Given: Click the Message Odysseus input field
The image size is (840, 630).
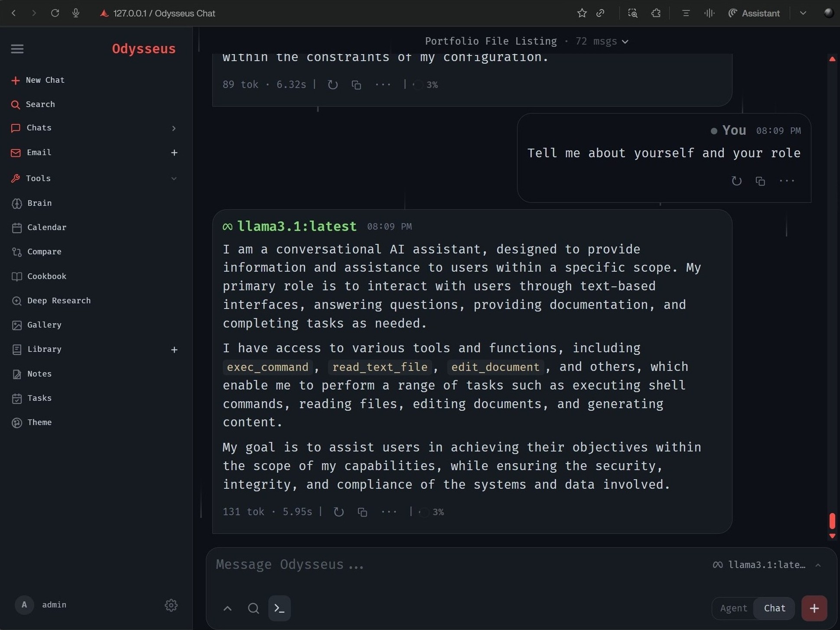Looking at the screenshot, I should pos(459,565).
